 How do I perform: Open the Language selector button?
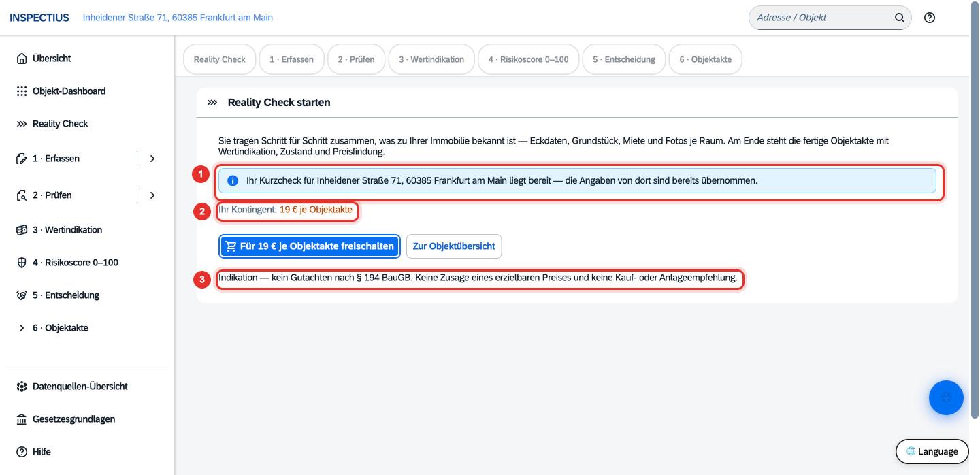coord(932,451)
